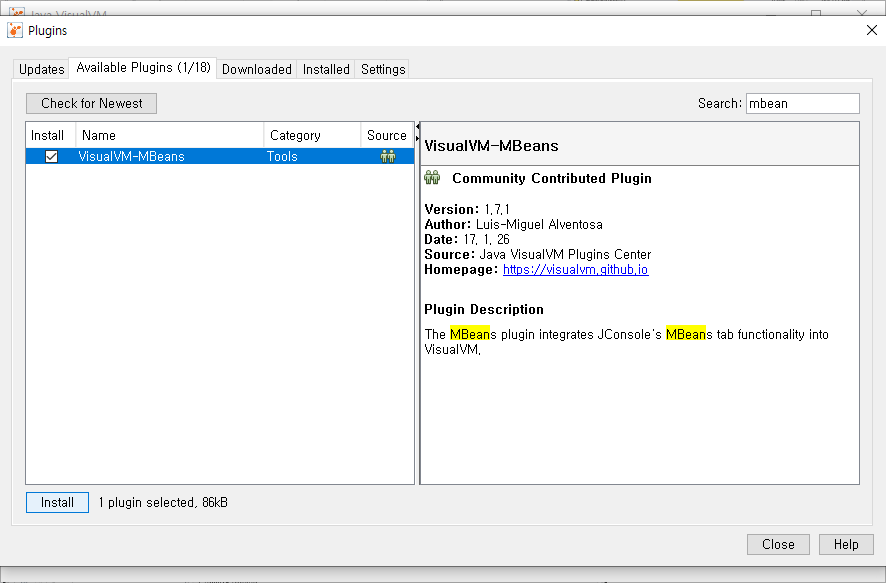Click the community source icon in VisualVM-MBeans row
This screenshot has height=583, width=886.
click(388, 156)
